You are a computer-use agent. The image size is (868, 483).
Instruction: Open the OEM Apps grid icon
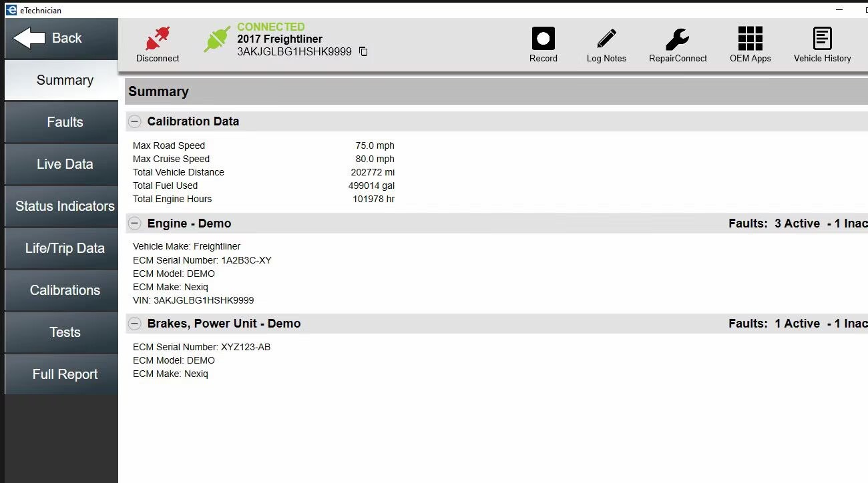tap(750, 39)
